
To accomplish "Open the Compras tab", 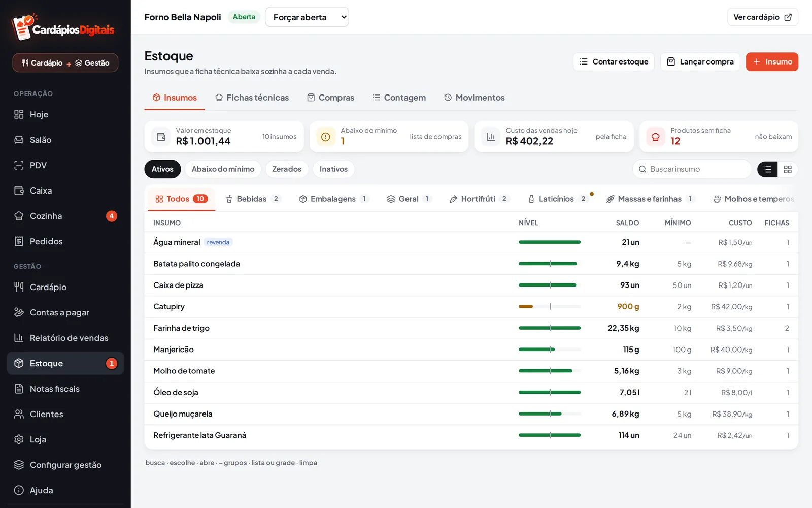I will tap(330, 98).
